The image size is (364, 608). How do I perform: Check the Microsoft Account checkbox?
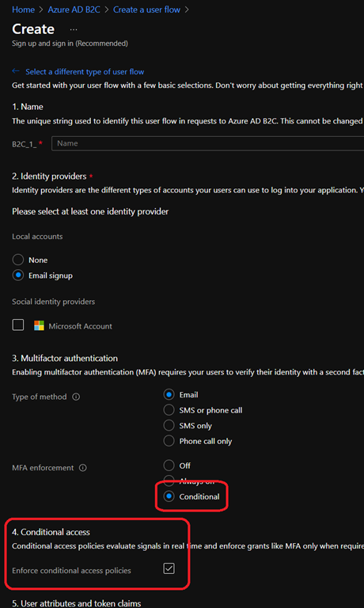click(18, 325)
